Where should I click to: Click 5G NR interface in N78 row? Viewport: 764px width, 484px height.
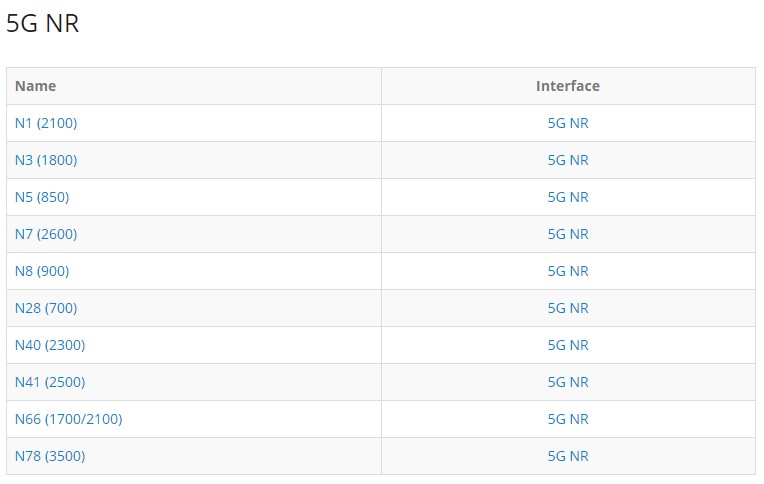click(x=568, y=456)
